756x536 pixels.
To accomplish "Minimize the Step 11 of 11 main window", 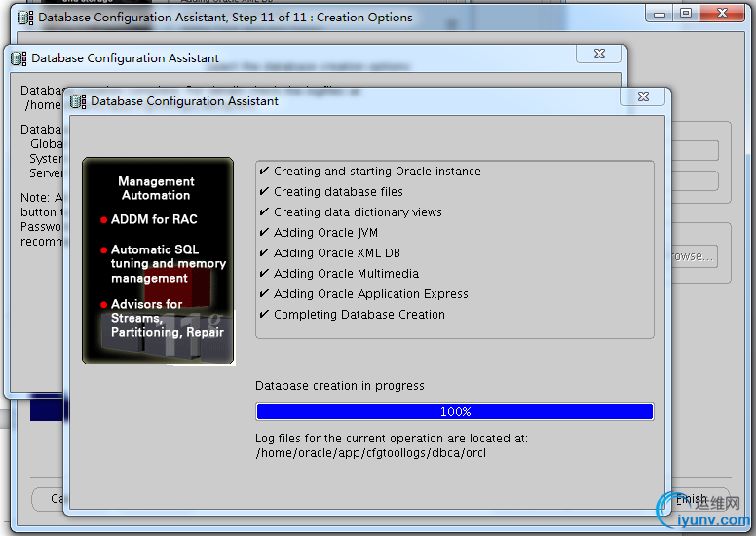I will (x=660, y=13).
